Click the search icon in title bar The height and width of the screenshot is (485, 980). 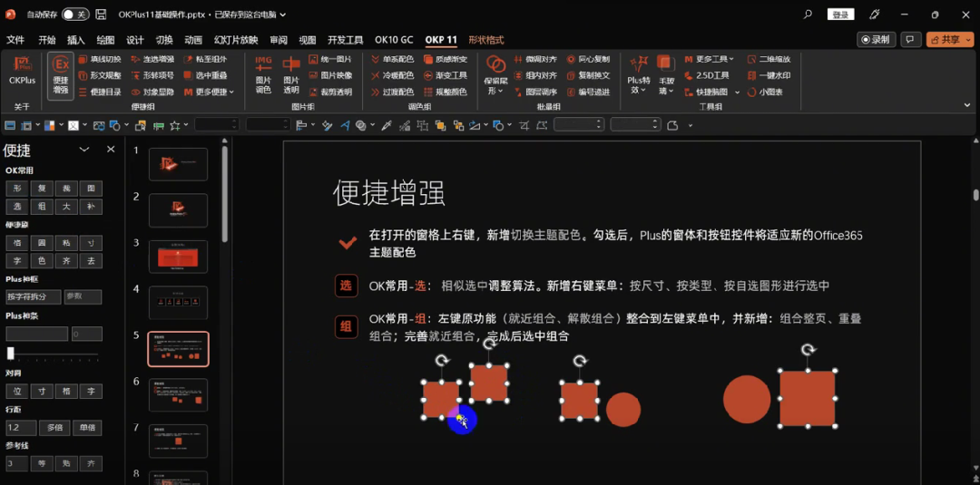(x=808, y=15)
